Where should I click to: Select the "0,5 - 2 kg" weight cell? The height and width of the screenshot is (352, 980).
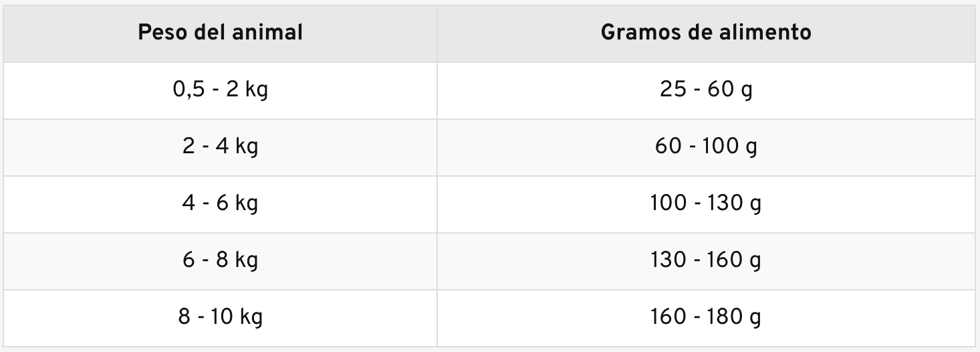220,89
